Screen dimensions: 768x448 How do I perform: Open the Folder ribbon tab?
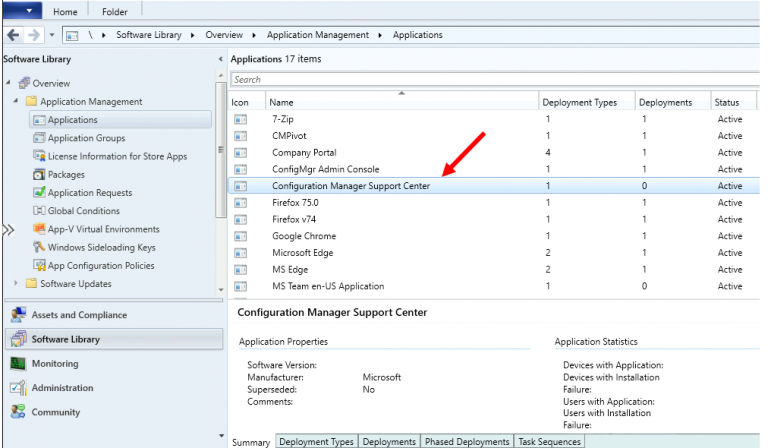point(114,11)
